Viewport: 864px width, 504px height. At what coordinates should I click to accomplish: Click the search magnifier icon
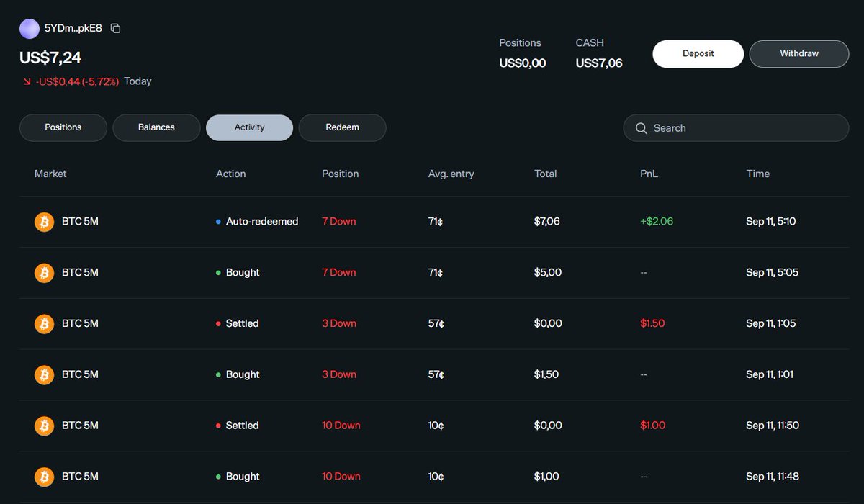[x=642, y=128]
